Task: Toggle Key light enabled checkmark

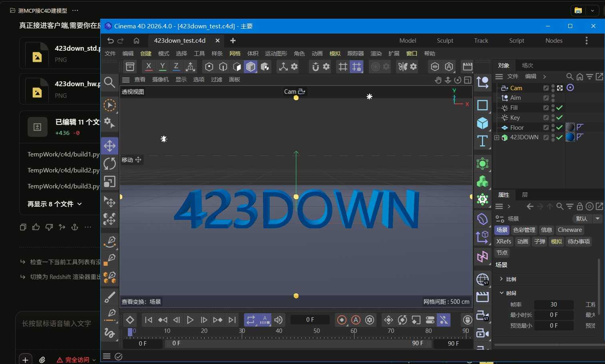Action: pyautogui.click(x=559, y=117)
